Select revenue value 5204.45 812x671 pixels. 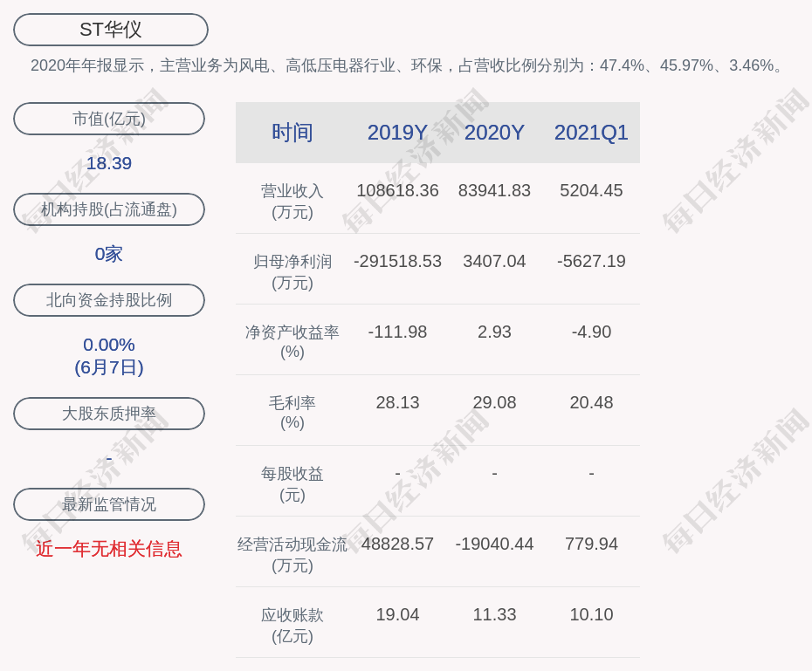591,190
